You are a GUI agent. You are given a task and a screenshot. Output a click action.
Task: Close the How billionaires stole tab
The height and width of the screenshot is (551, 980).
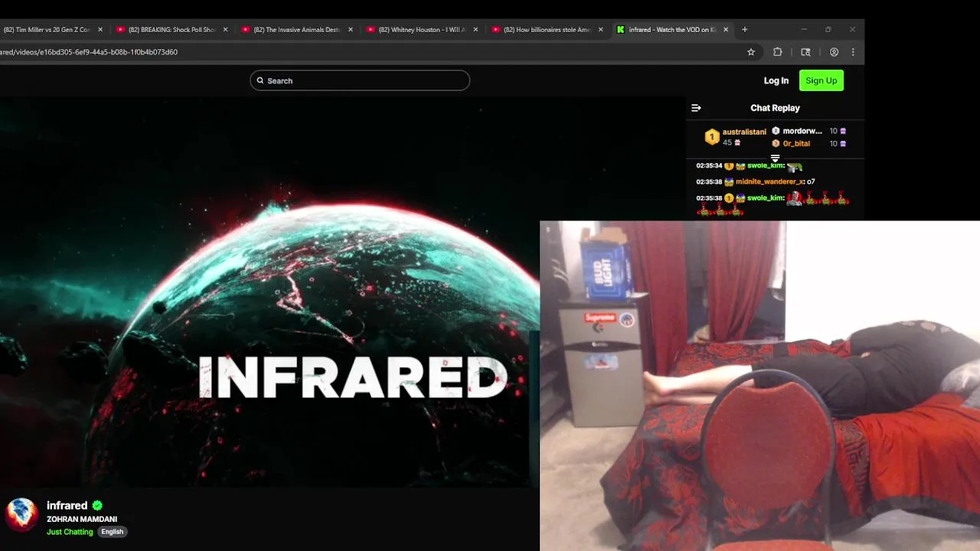pos(600,30)
